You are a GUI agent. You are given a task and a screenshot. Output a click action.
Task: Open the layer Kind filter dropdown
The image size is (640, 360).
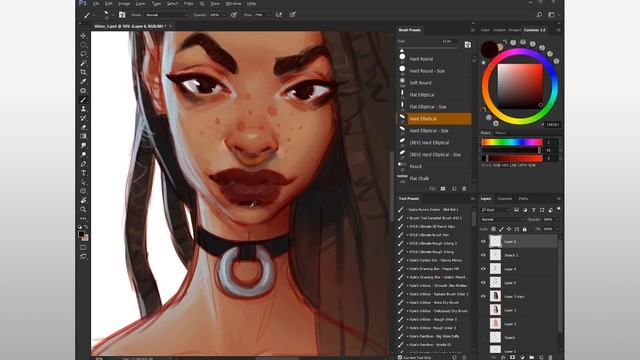pyautogui.click(x=496, y=210)
